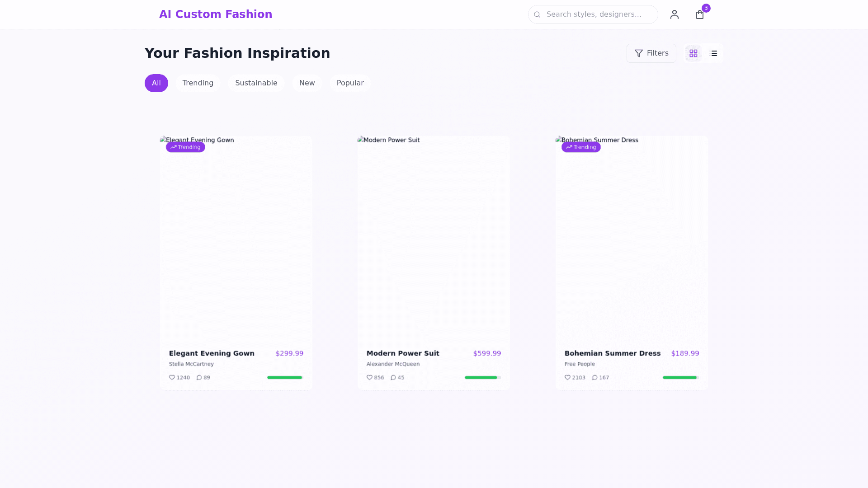Open comments on Elegant Evening Gown
This screenshot has width=868, height=488.
(x=199, y=377)
